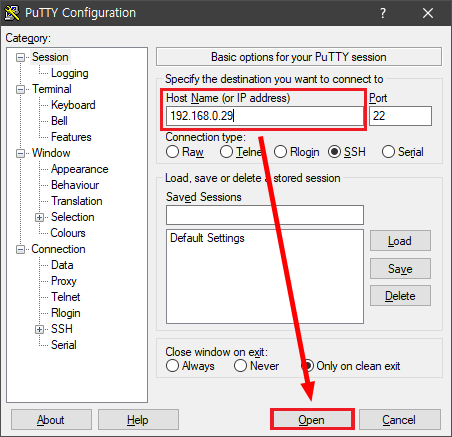Open the Logging category

click(70, 73)
